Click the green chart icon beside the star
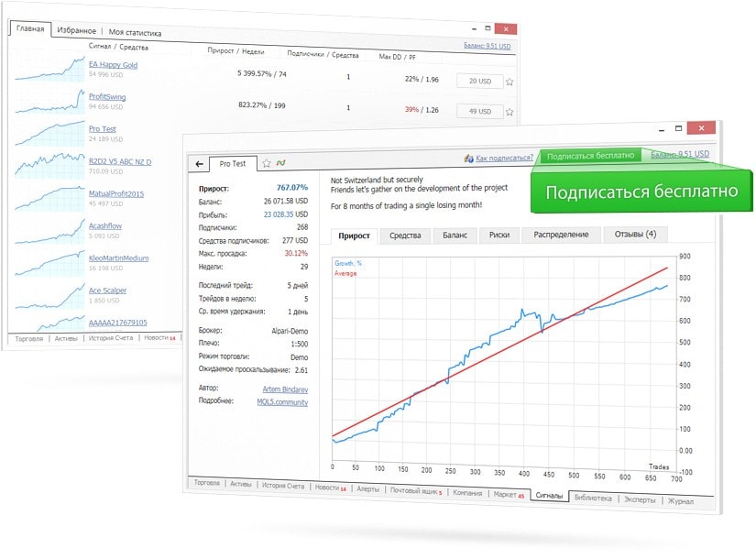756x559 pixels. [281, 164]
